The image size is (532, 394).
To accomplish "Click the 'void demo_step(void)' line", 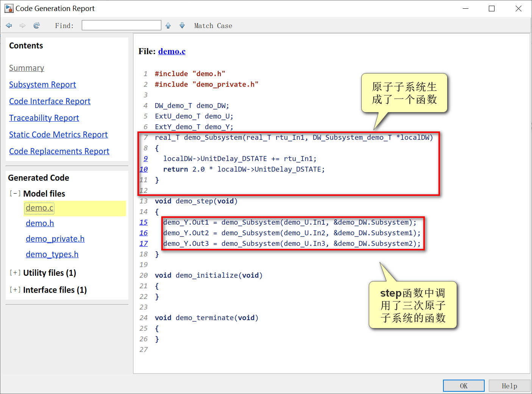I will [x=196, y=201].
